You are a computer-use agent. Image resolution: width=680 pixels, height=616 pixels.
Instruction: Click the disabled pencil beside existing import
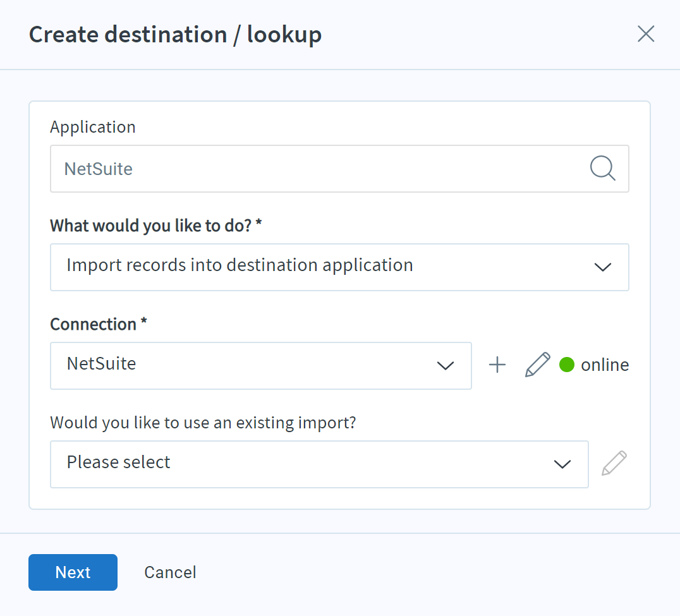[614, 463]
